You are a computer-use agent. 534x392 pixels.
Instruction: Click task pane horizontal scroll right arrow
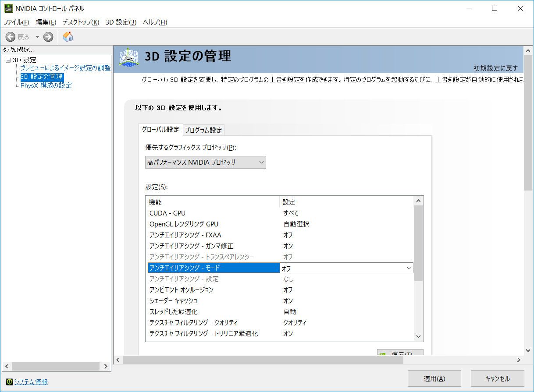106,366
